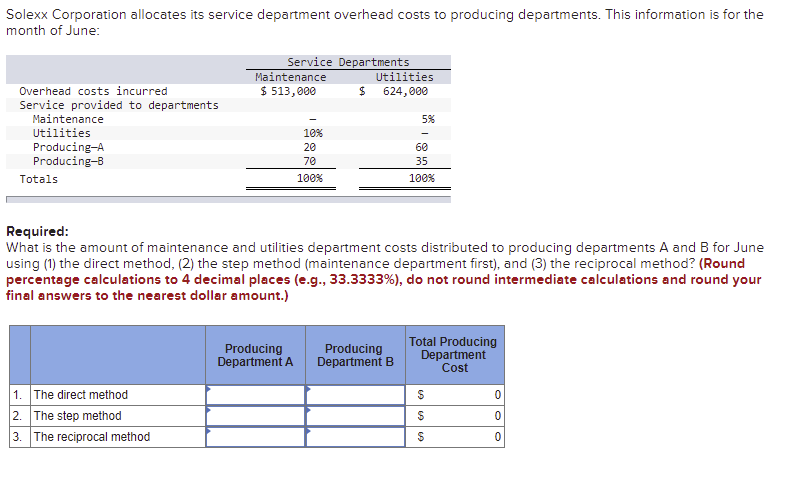Click the 35 value for Producing-B
This screenshot has height=494, width=790.
click(422, 161)
